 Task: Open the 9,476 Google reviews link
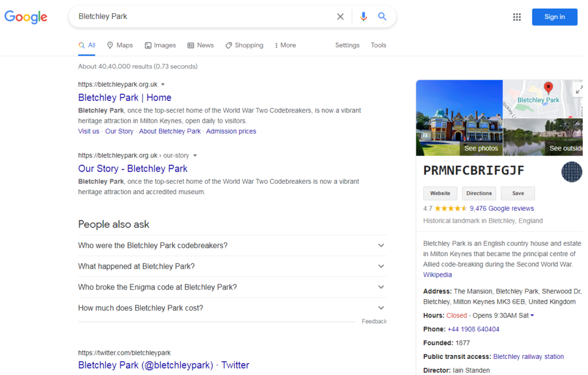coord(502,208)
